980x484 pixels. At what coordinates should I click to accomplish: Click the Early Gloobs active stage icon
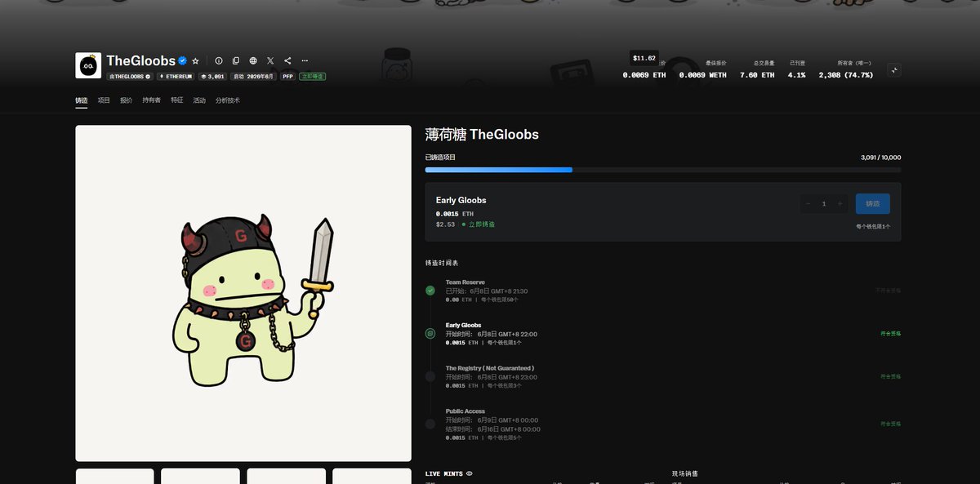point(430,333)
